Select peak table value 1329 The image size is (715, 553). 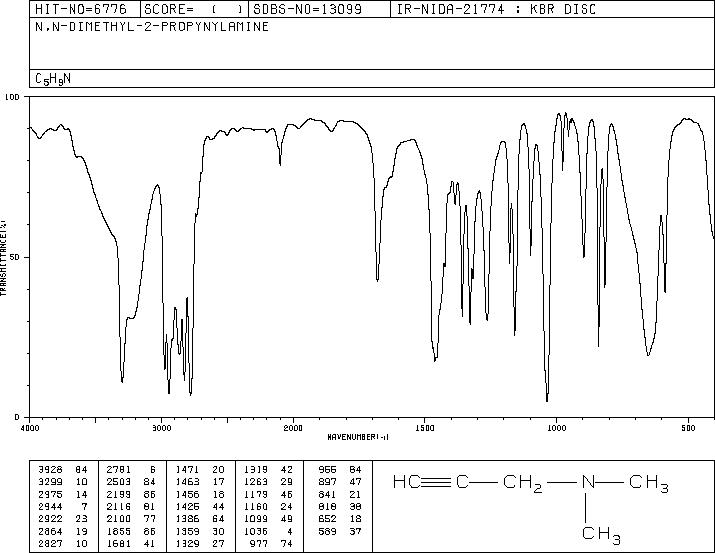(x=187, y=543)
